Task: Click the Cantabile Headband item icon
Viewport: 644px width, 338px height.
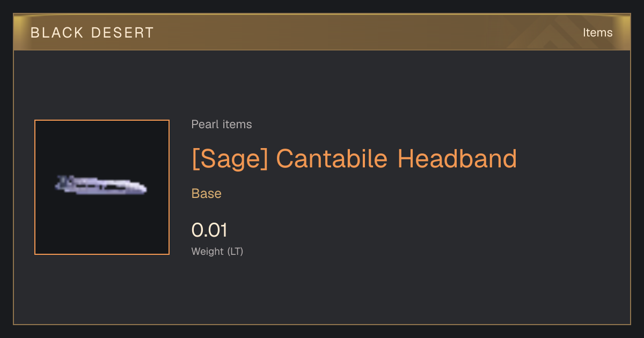Action: (101, 186)
